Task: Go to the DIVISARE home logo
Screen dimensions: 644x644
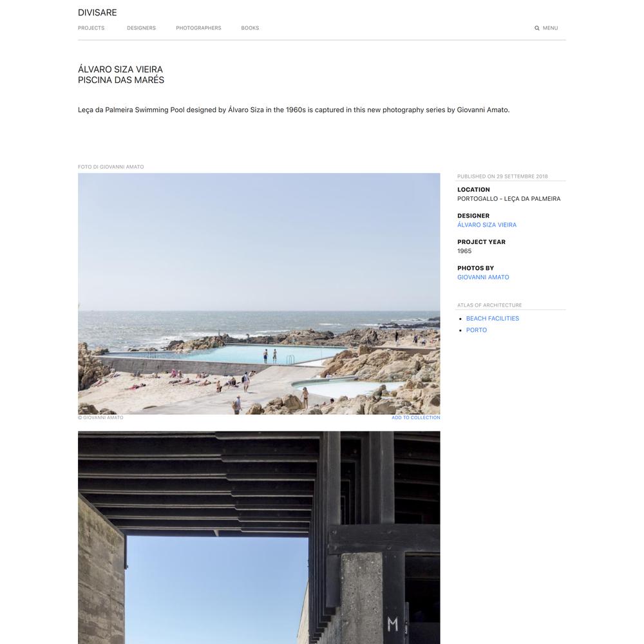Action: pyautogui.click(x=97, y=13)
